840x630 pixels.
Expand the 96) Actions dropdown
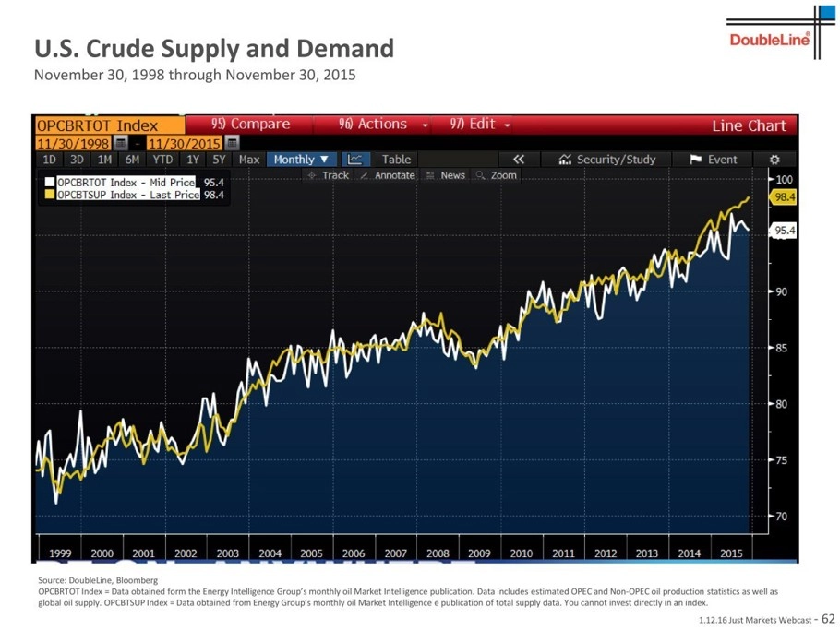[x=383, y=125]
